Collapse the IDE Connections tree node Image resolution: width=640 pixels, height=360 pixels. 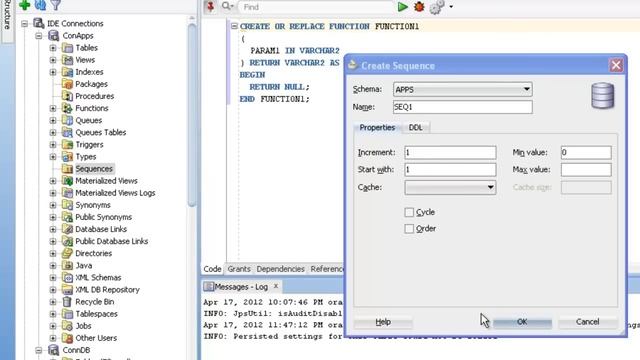(x=25, y=24)
